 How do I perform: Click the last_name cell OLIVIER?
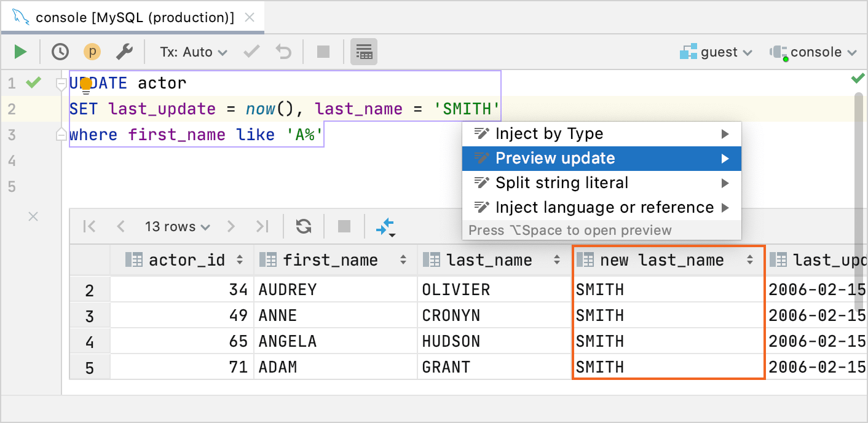pos(495,290)
